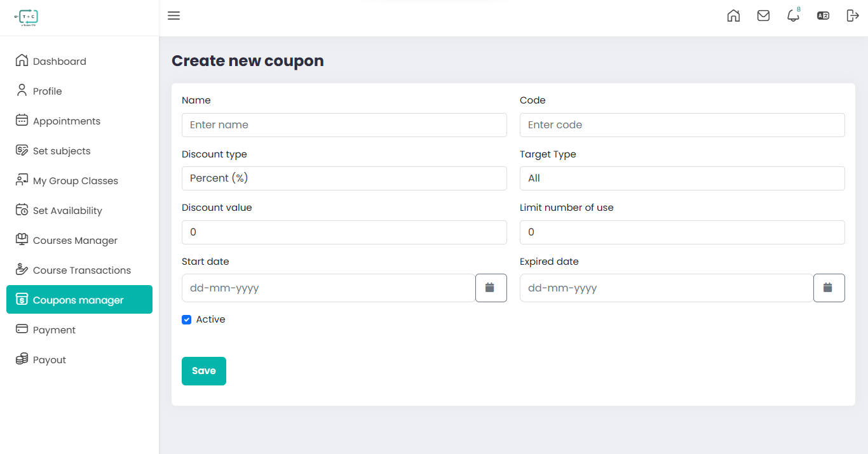This screenshot has width=868, height=454.
Task: Open the home icon in the top bar
Action: pyautogui.click(x=733, y=16)
